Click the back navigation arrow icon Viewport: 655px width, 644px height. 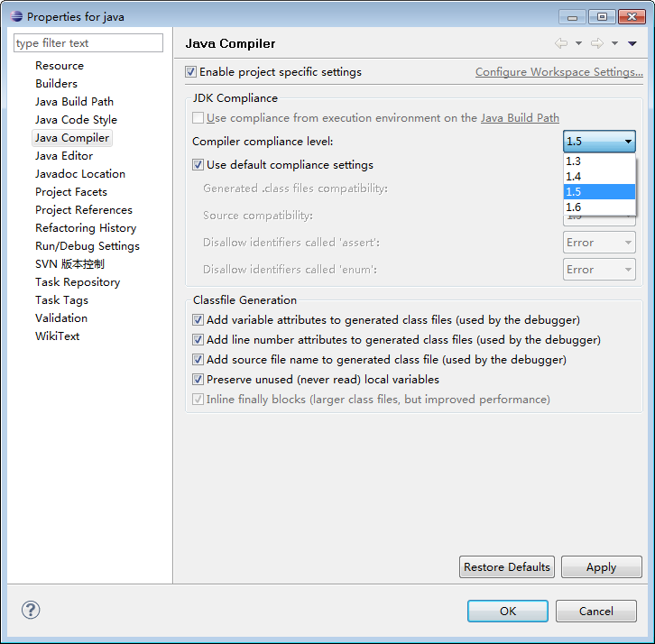point(561,43)
